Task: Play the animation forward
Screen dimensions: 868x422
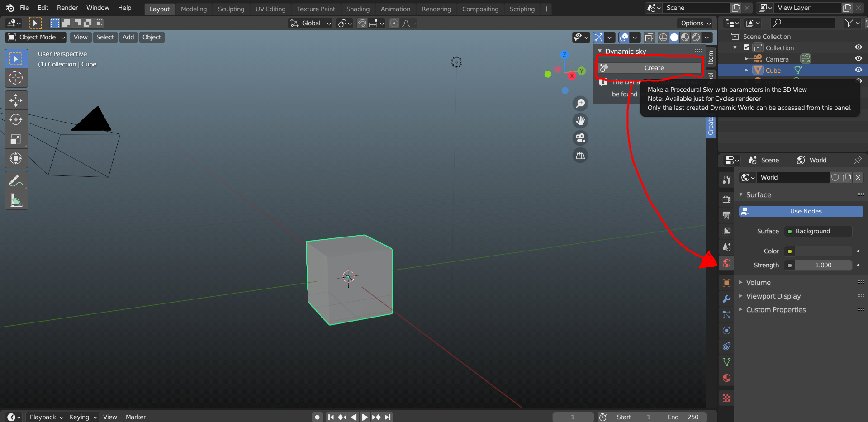Action: click(x=365, y=417)
